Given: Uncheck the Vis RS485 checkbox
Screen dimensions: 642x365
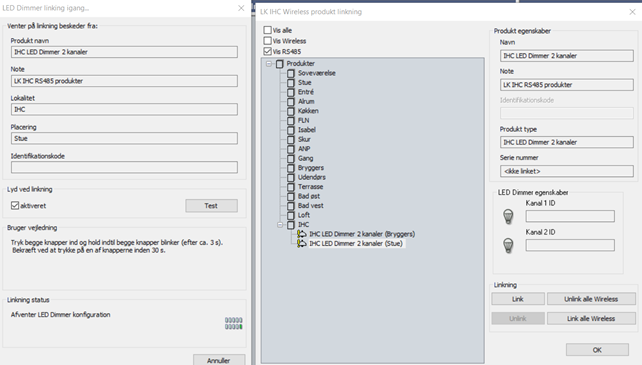Looking at the screenshot, I should [268, 51].
